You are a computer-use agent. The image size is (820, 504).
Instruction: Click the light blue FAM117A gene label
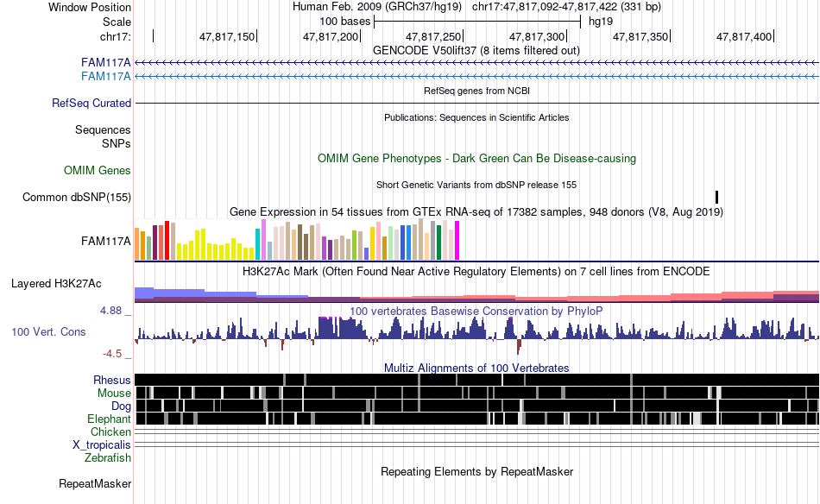[x=105, y=76]
